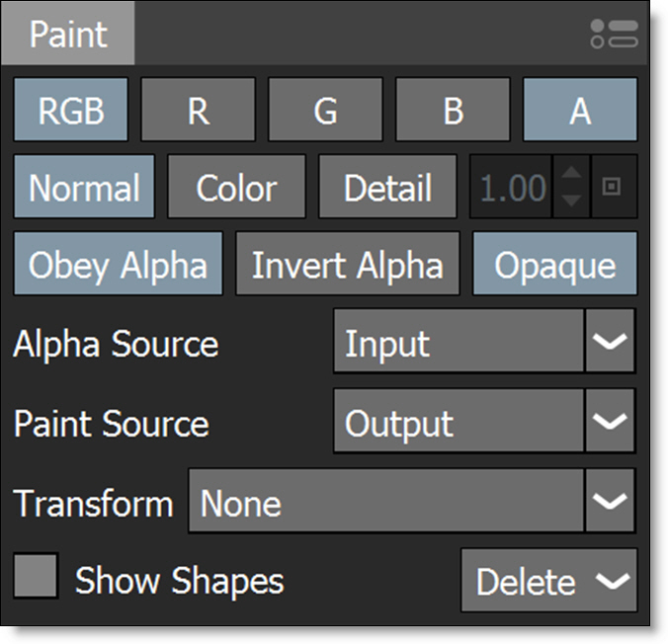This screenshot has height=644, width=668.
Task: Enable the G channel
Action: [x=325, y=111]
